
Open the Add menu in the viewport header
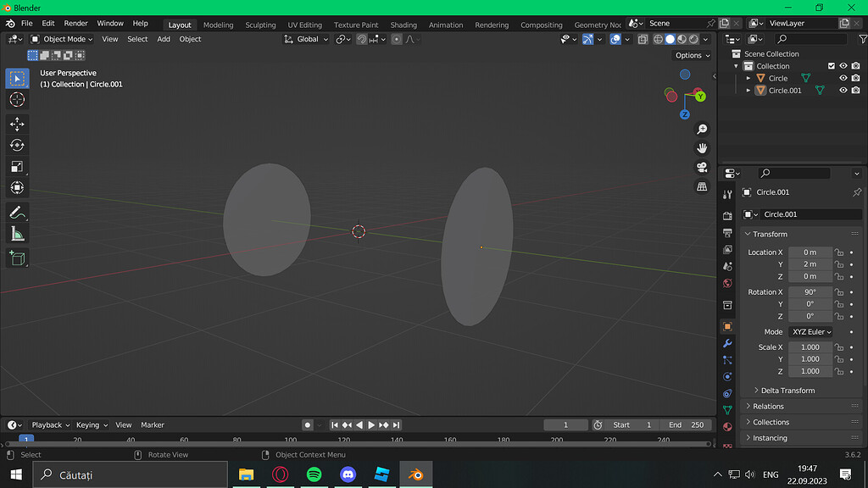[x=164, y=38]
